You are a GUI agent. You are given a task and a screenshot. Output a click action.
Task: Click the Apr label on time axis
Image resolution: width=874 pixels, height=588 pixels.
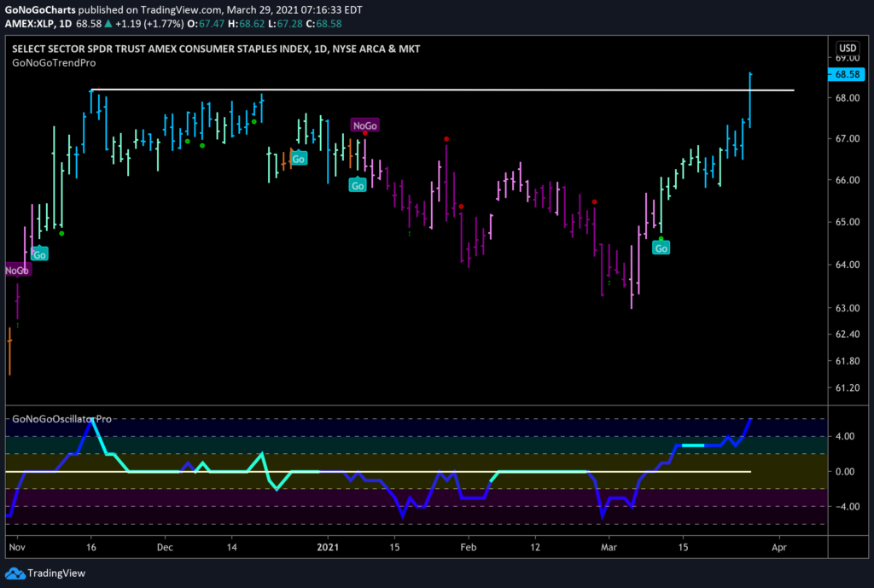[x=779, y=547]
